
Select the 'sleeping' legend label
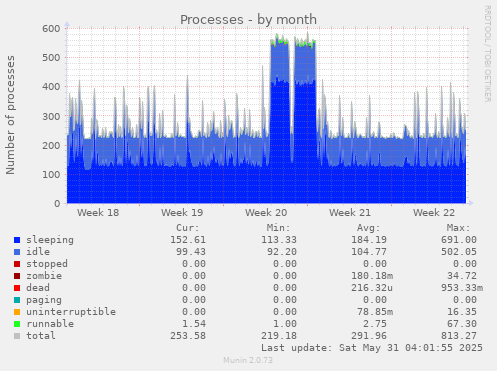pos(50,240)
